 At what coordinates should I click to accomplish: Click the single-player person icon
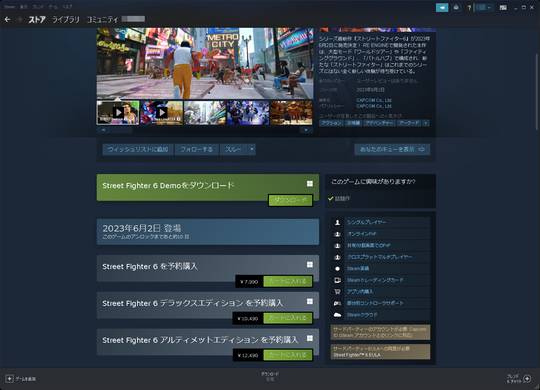[337, 223]
